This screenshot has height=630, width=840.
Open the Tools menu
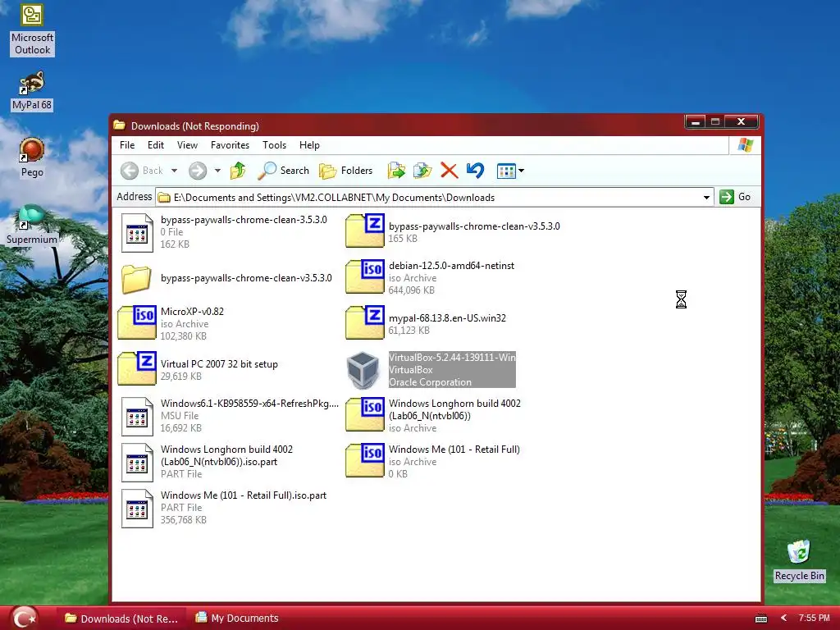(274, 145)
